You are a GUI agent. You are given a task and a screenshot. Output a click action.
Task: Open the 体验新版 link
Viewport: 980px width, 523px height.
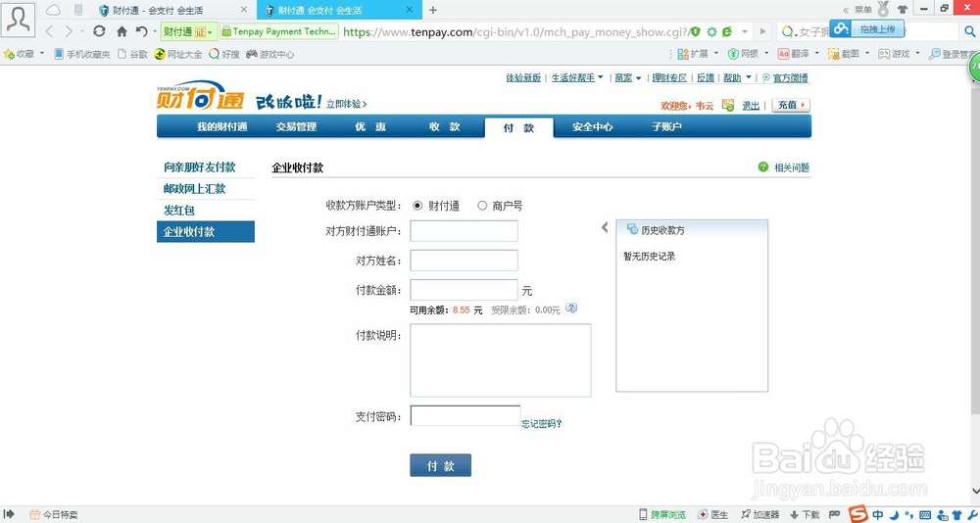point(523,78)
